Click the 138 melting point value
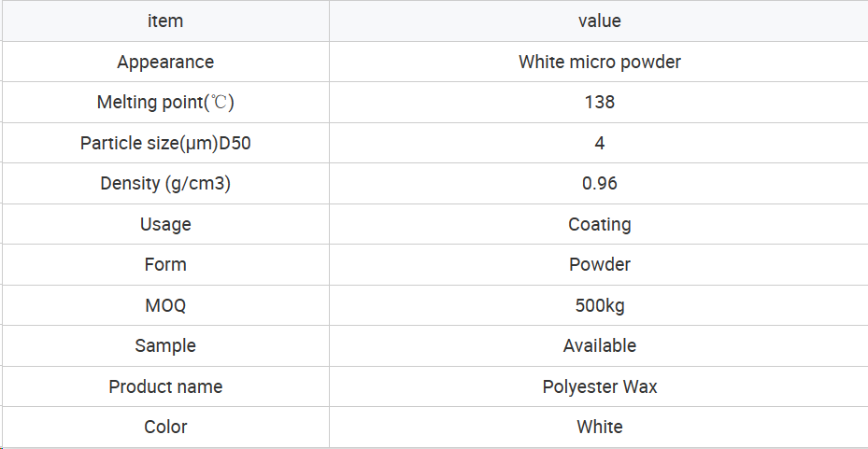868x449 pixels. click(x=600, y=103)
